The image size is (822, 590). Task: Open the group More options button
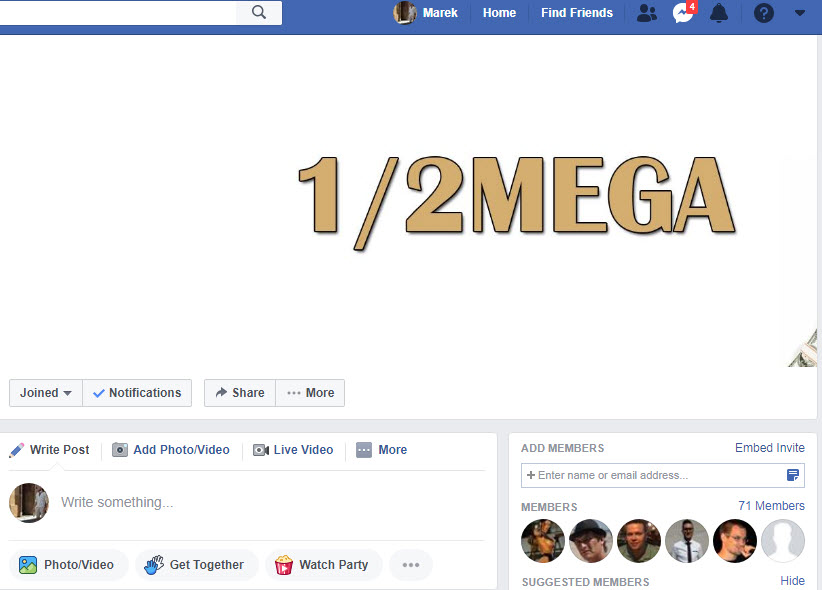(x=310, y=393)
